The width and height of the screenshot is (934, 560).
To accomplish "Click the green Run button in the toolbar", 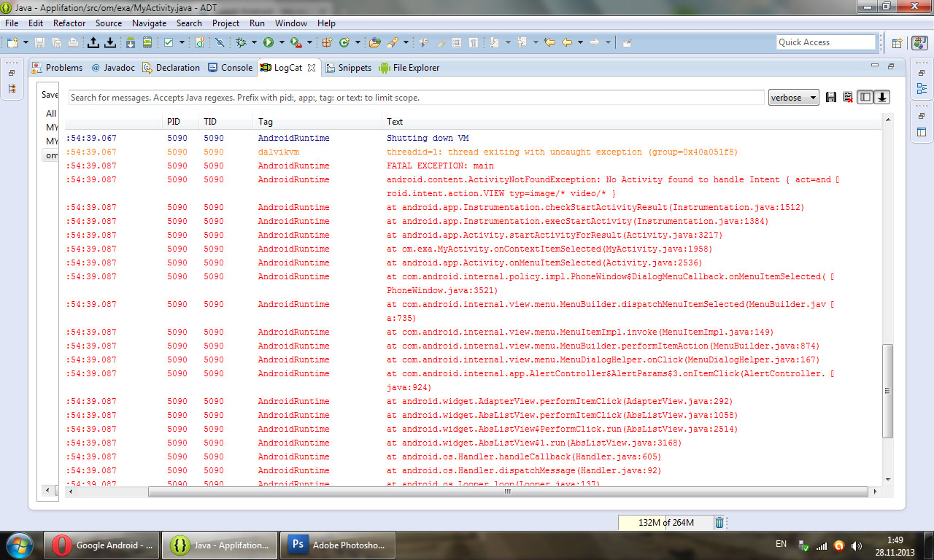I will coord(269,42).
